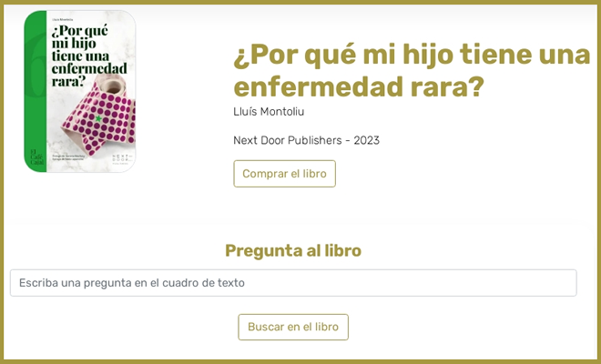Select Next Door Publishers text in page details
The width and height of the screenshot is (601, 364).
click(288, 140)
